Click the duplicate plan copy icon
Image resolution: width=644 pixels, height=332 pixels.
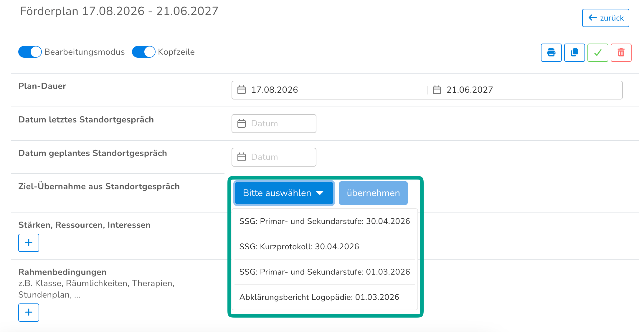[x=574, y=53]
